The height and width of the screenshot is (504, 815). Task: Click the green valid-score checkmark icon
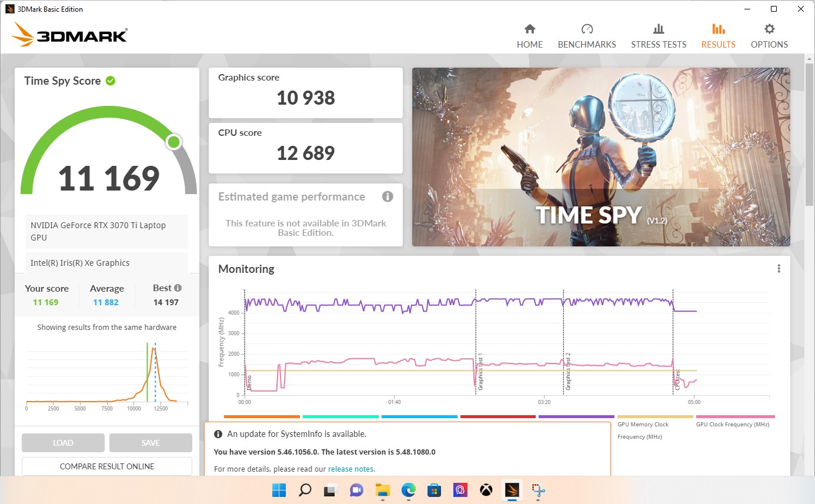(111, 81)
